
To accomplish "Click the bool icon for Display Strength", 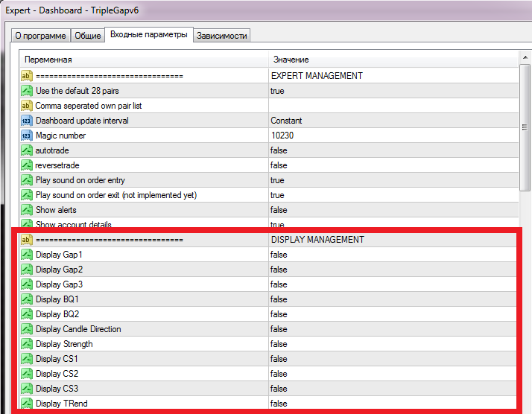I will point(27,344).
